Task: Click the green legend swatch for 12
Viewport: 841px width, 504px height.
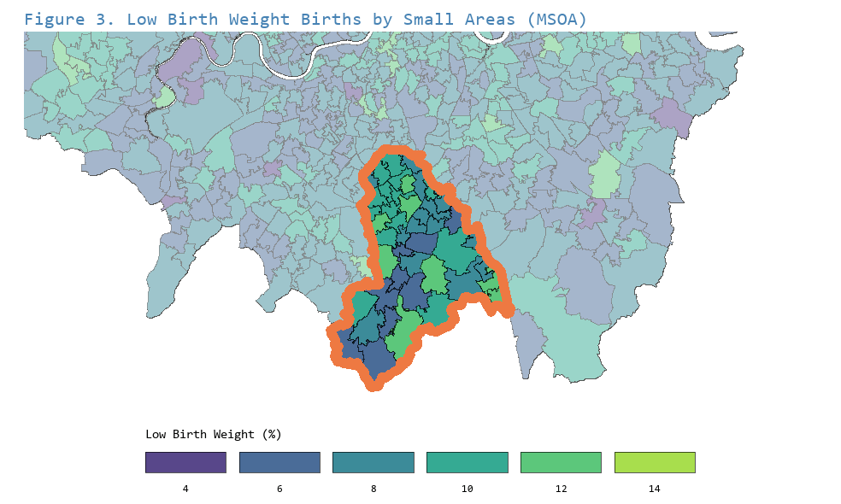Action: click(561, 462)
